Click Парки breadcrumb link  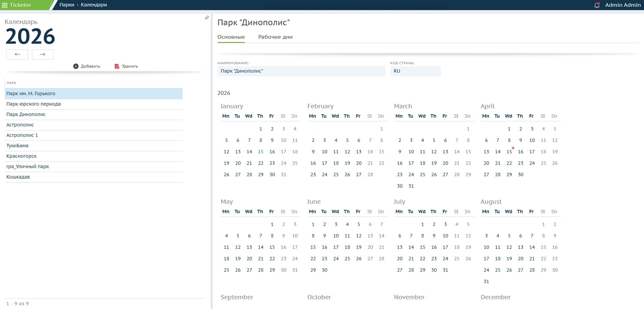tap(67, 5)
